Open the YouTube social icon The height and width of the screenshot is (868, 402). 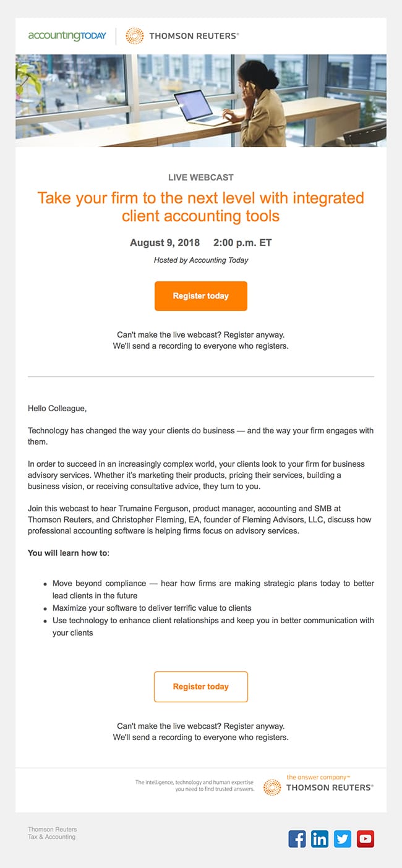(x=366, y=839)
